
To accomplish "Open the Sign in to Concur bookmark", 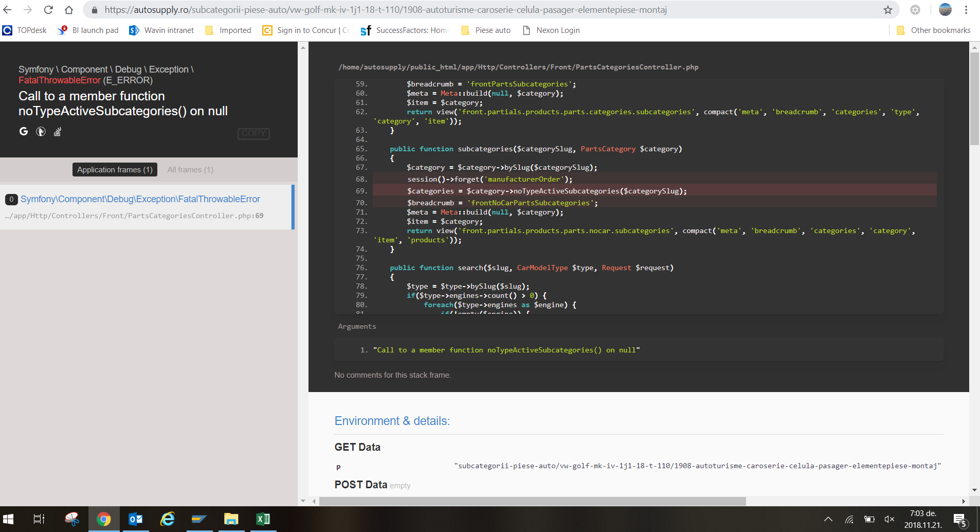I will (x=306, y=30).
